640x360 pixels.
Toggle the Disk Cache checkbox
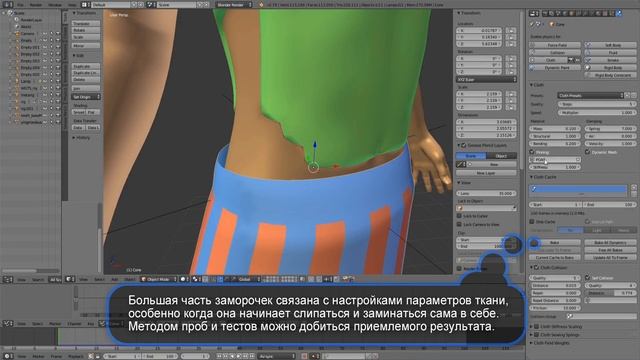532,222
